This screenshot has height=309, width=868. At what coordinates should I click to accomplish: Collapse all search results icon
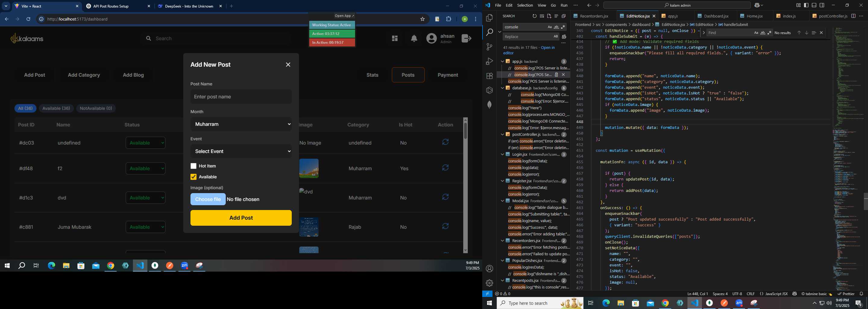point(563,16)
